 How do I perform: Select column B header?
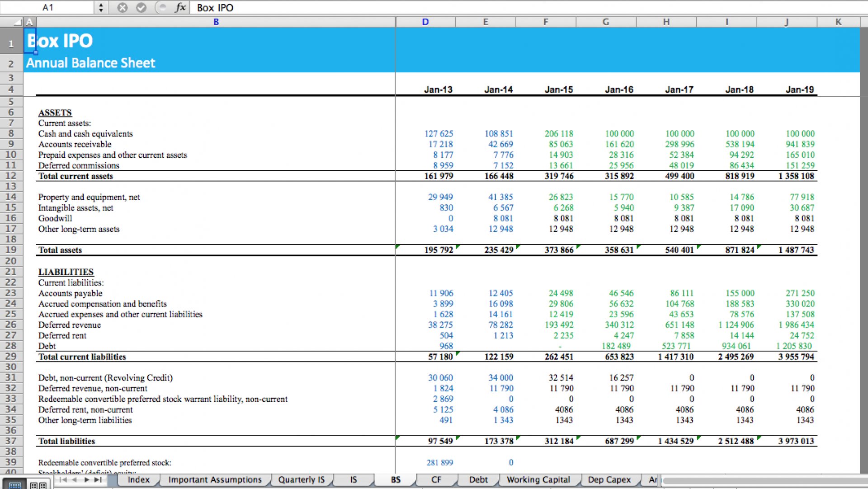[216, 22]
